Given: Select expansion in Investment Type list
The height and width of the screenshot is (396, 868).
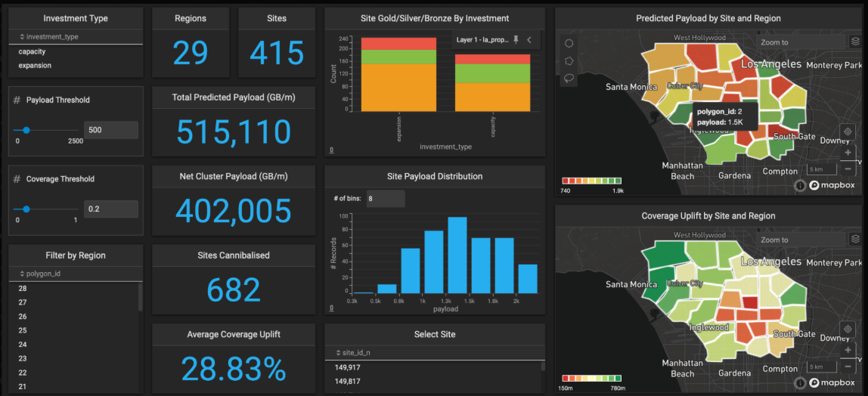Looking at the screenshot, I should [x=76, y=65].
